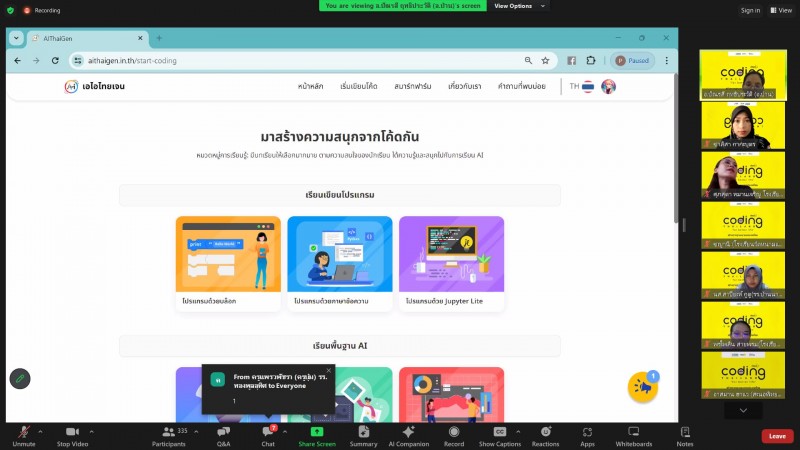Image resolution: width=800 pixels, height=450 pixels.
Task: Switch language with TH flag selector
Action: point(582,86)
